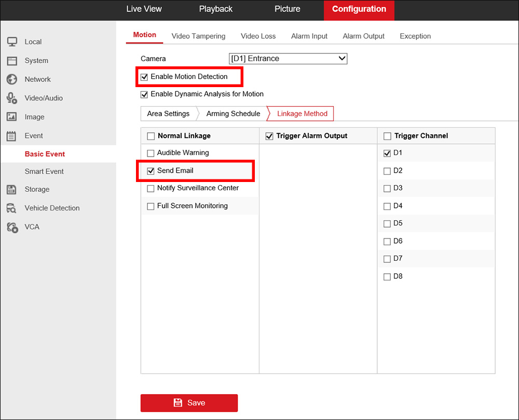
Task: Click the Image picture icon
Action: [x=12, y=117]
